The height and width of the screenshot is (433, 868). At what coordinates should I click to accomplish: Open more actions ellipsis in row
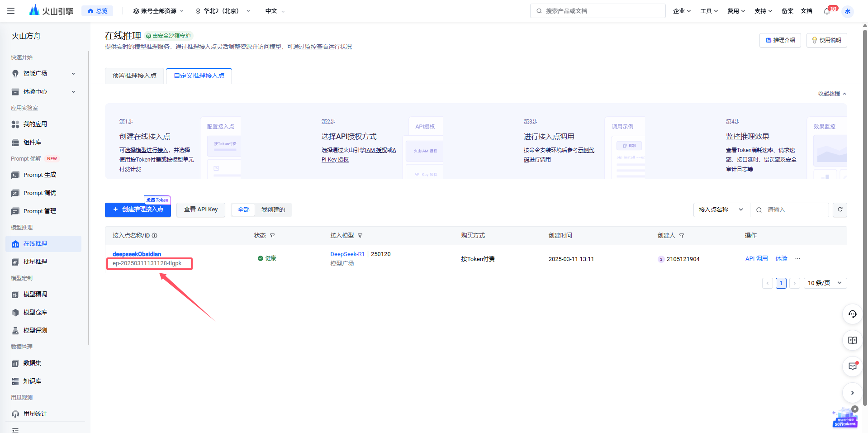click(x=797, y=258)
